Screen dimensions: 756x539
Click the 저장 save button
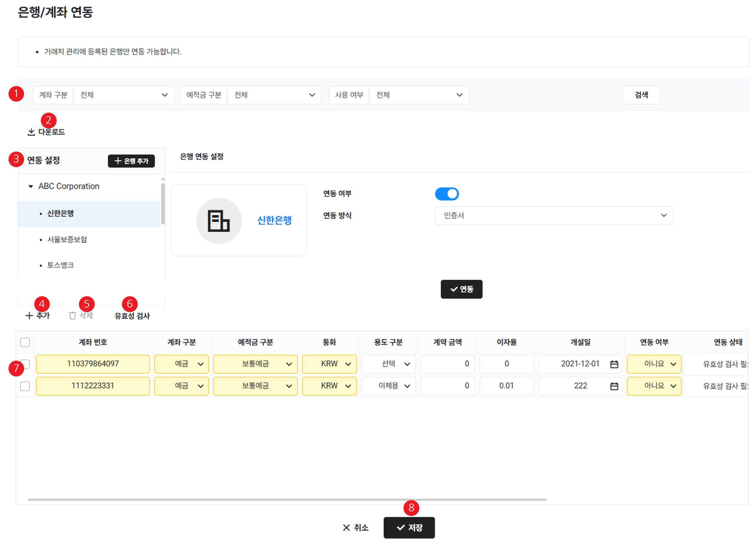409,527
